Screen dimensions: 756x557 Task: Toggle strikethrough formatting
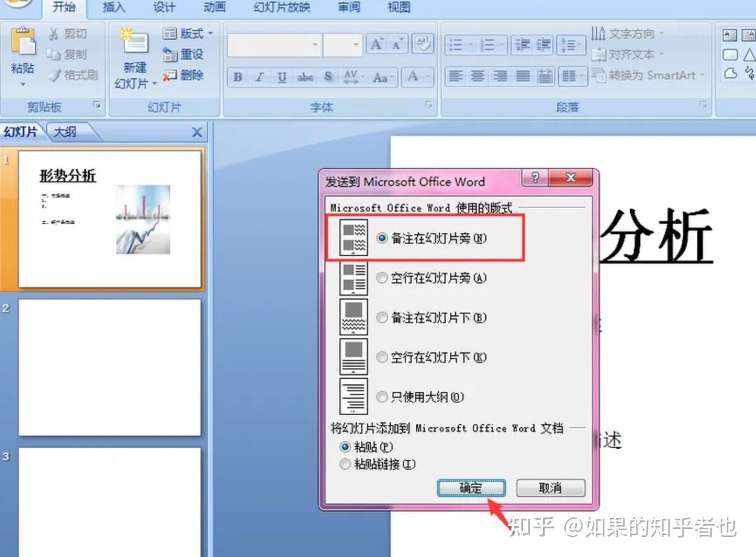click(305, 77)
